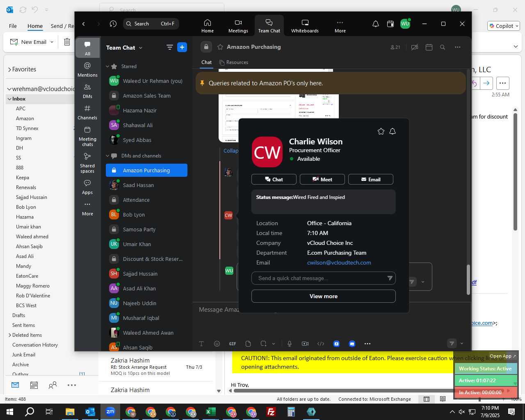Open Zoom history clock icon
Screen dimensions: 525x420
113,24
